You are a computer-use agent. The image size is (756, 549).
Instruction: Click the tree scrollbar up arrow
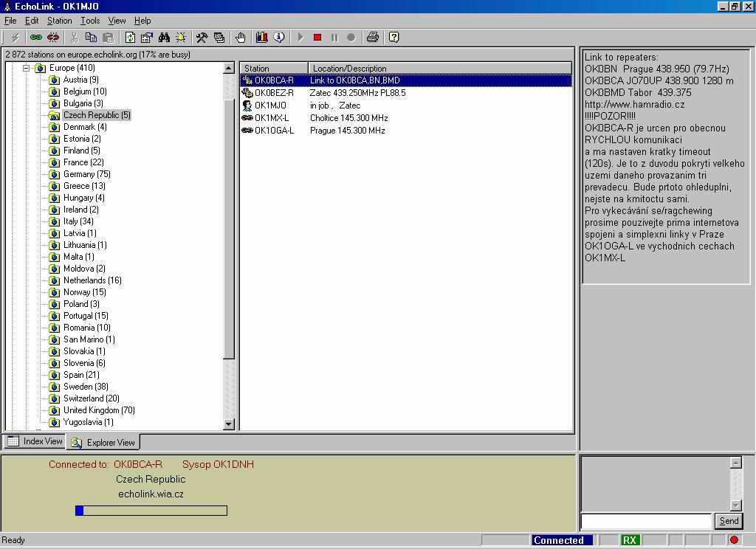[x=229, y=68]
